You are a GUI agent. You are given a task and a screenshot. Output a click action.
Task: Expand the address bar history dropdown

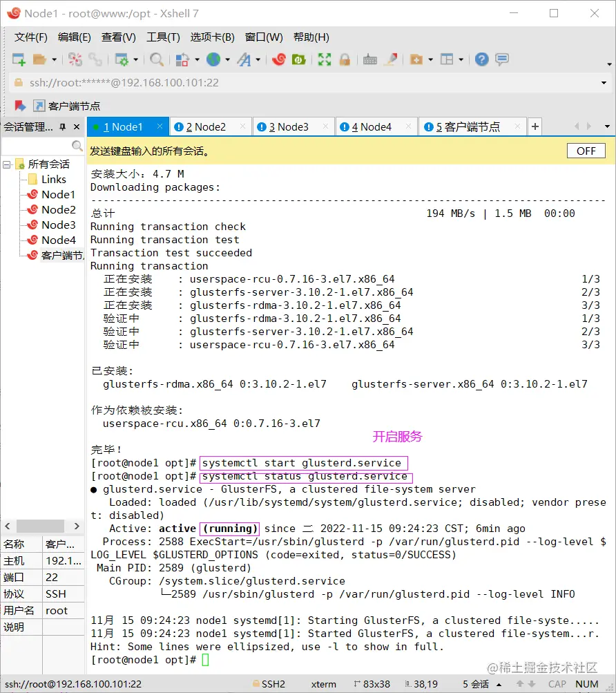click(x=604, y=83)
